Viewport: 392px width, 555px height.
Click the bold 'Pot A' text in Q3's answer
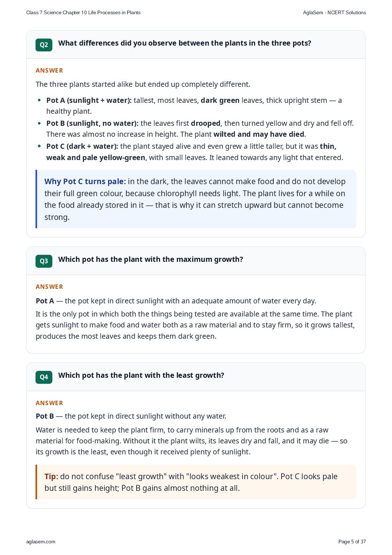tap(45, 301)
